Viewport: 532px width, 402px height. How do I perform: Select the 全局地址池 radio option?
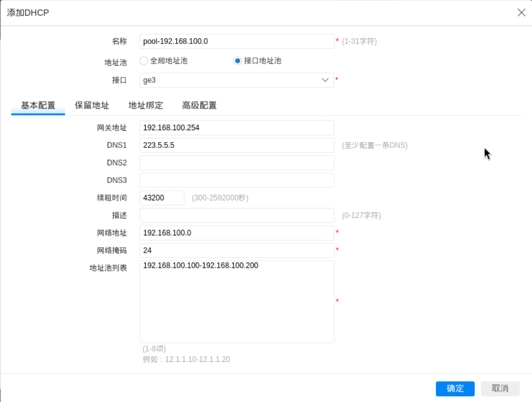pyautogui.click(x=144, y=61)
